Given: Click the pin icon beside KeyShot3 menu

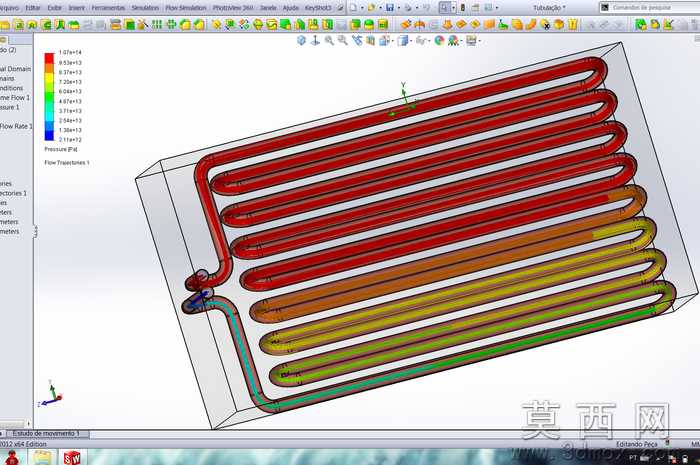Looking at the screenshot, I should pos(341,8).
